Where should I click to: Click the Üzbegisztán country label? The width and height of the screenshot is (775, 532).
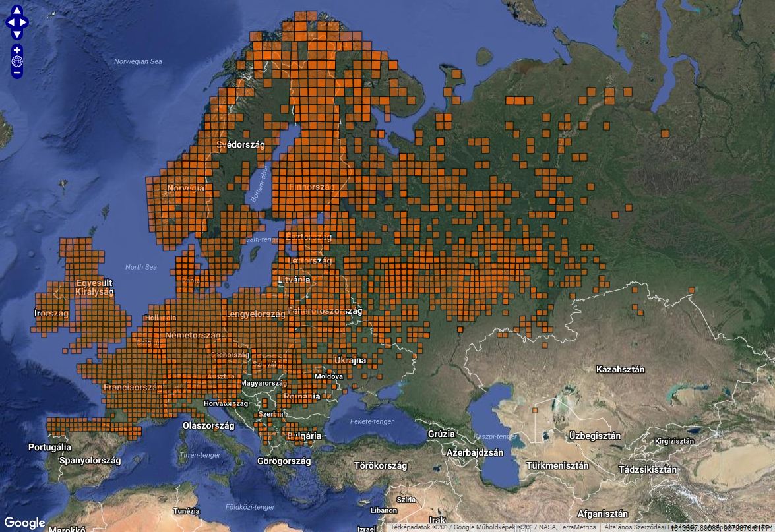point(594,436)
